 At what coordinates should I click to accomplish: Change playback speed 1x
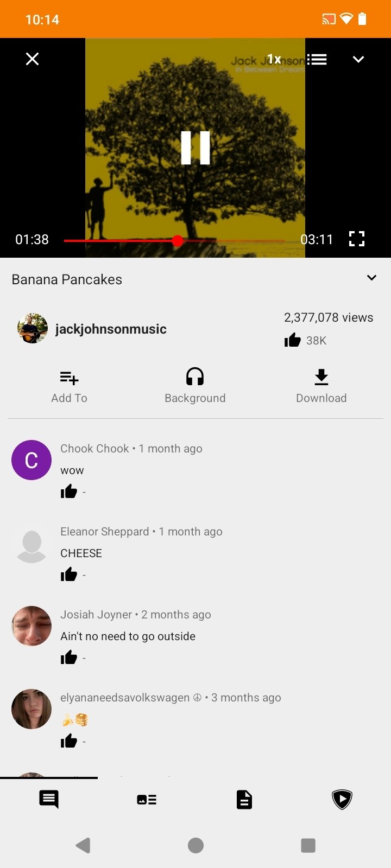pyautogui.click(x=274, y=59)
